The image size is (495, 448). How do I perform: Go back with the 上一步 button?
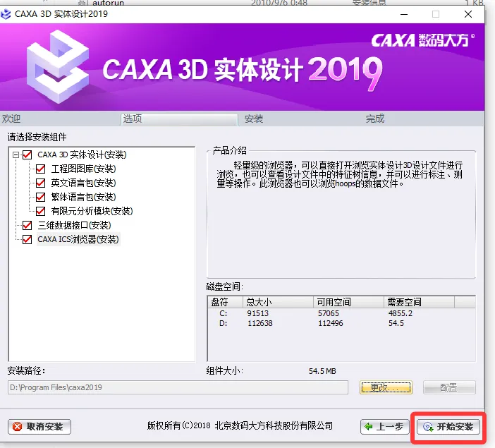(x=385, y=427)
